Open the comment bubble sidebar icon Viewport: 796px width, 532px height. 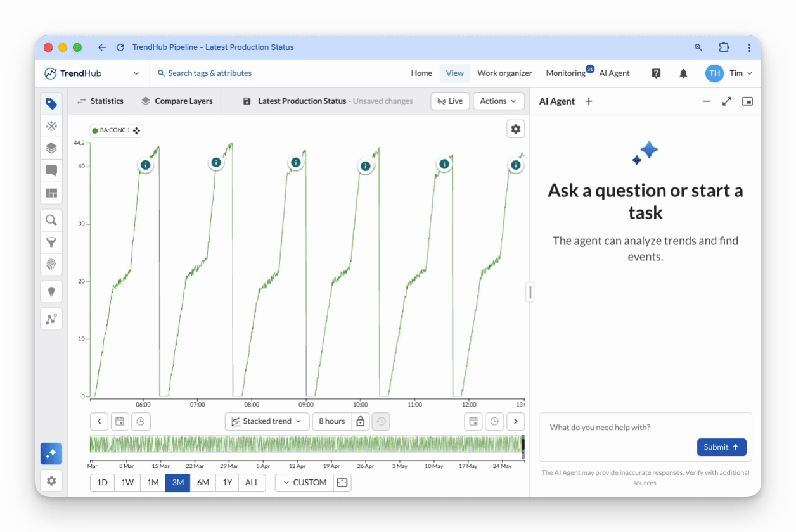[51, 170]
